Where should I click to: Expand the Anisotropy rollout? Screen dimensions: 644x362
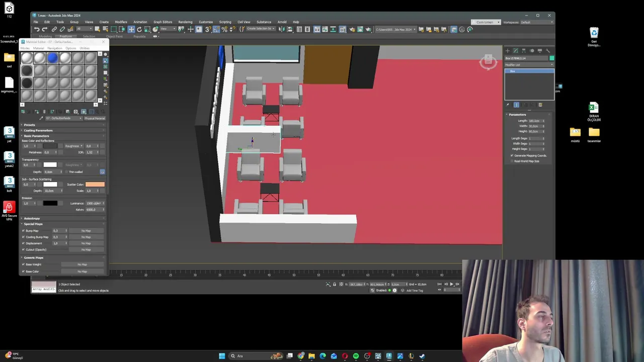point(63,218)
